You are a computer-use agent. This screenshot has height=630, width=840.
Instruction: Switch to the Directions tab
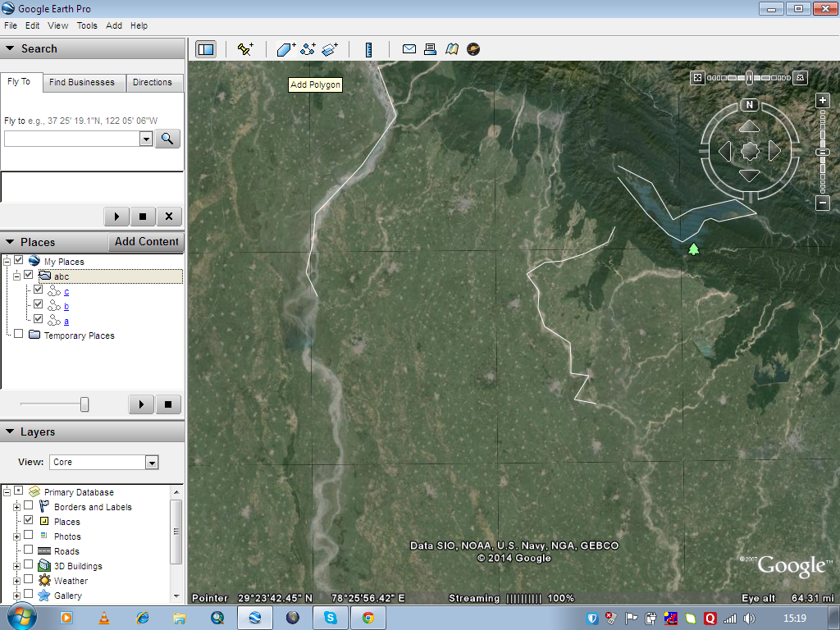[x=154, y=82]
